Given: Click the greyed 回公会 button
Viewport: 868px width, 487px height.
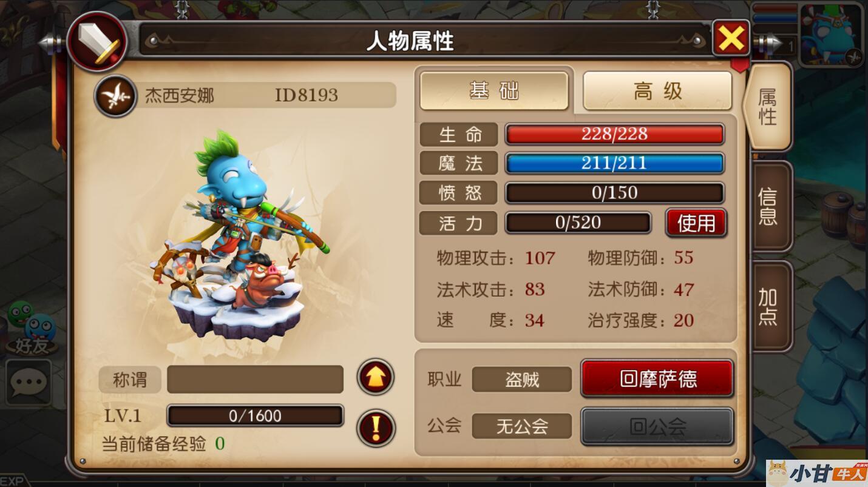Looking at the screenshot, I should coord(657,426).
